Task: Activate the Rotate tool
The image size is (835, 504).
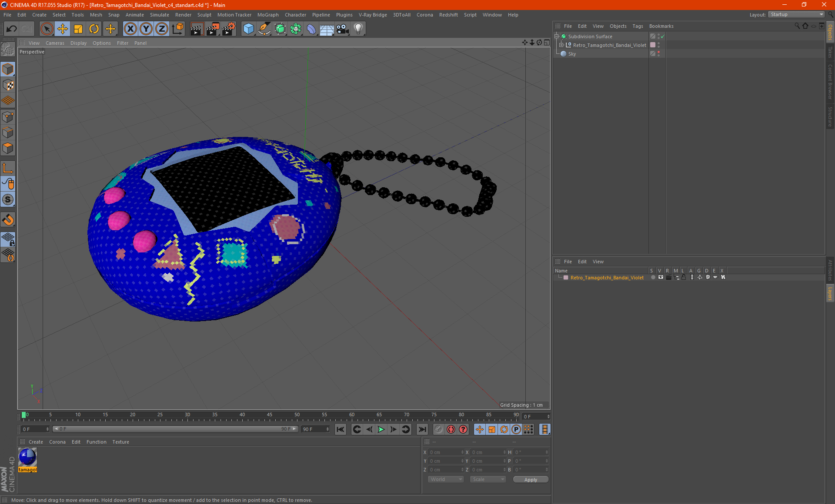Action: pyautogui.click(x=94, y=29)
